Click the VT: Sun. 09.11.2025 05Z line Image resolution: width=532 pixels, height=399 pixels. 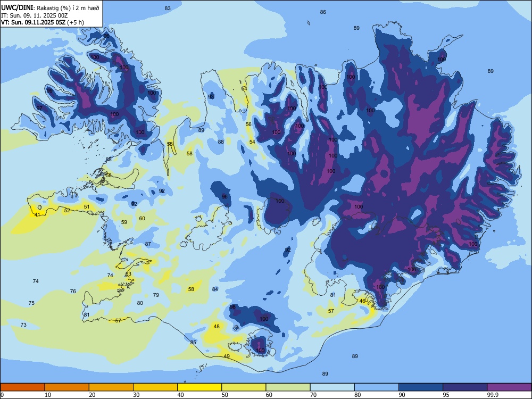pos(33,23)
